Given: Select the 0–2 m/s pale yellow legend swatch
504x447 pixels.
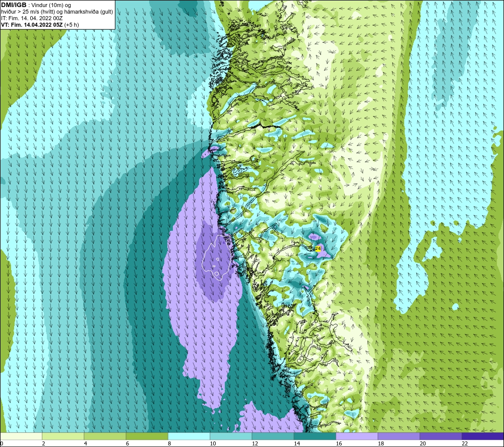Looking at the screenshot, I should (x=21, y=436).
